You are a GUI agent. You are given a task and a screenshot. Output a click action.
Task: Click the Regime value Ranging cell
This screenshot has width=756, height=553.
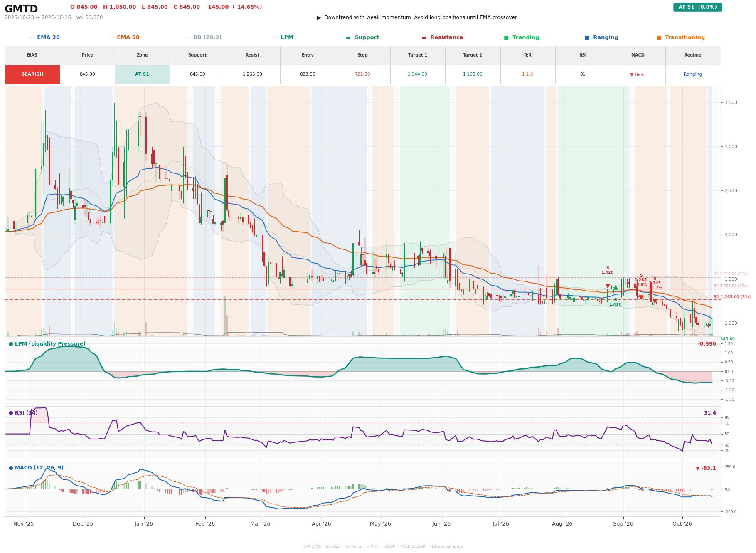click(x=693, y=74)
